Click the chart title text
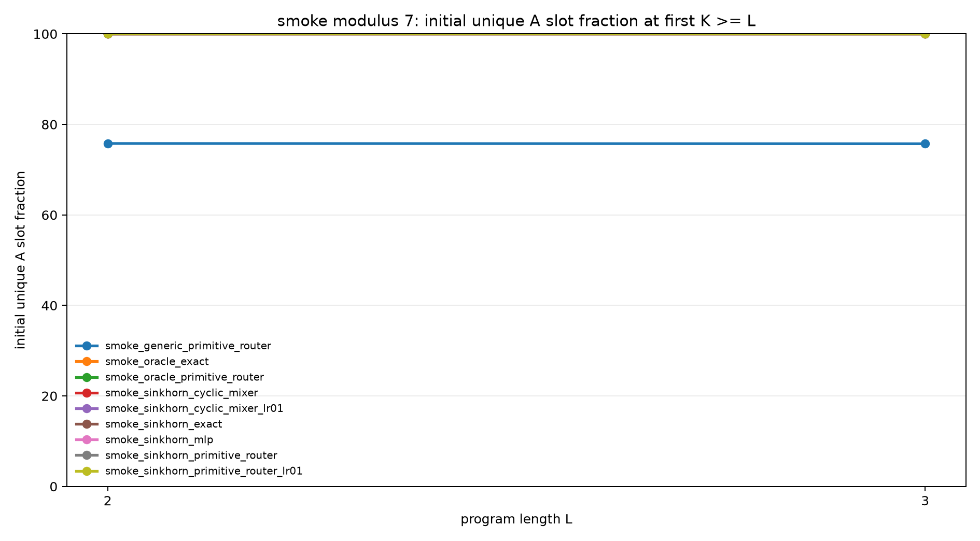 coord(516,21)
